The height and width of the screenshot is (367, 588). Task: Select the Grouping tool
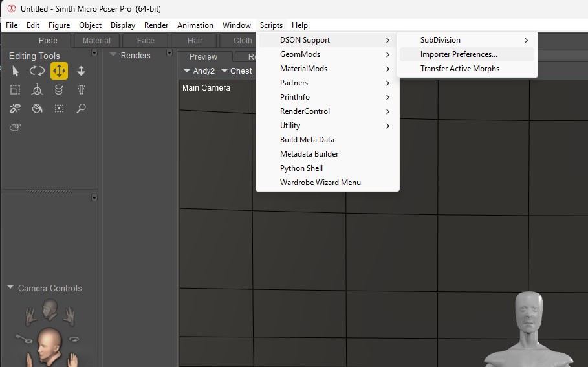click(59, 109)
